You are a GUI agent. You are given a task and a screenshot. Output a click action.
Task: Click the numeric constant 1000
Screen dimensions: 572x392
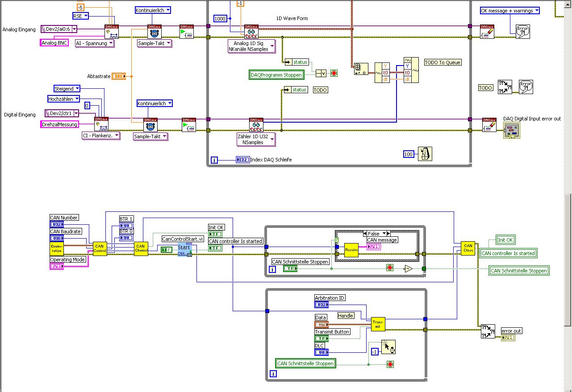coord(221,18)
